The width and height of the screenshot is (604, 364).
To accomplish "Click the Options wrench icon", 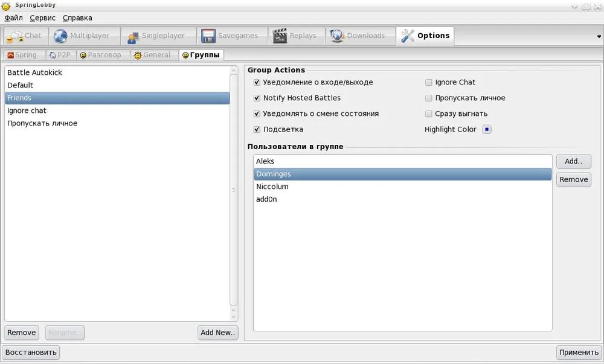I will tap(408, 36).
